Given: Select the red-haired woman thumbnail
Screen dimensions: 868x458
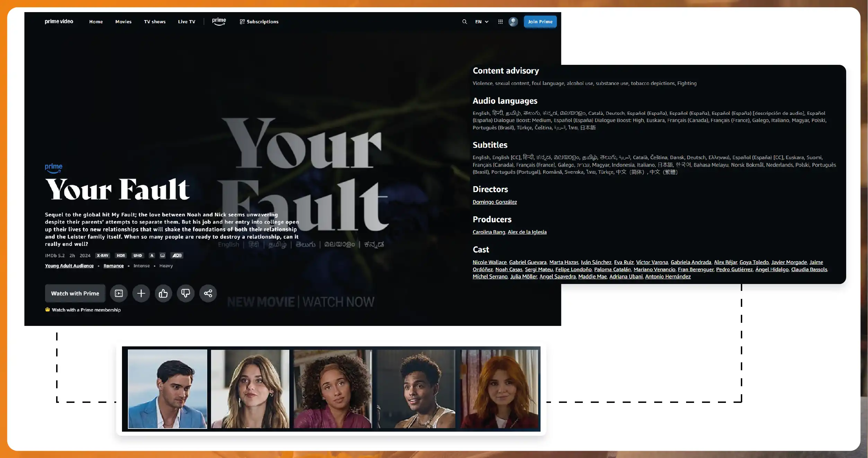Looking at the screenshot, I should coord(499,389).
